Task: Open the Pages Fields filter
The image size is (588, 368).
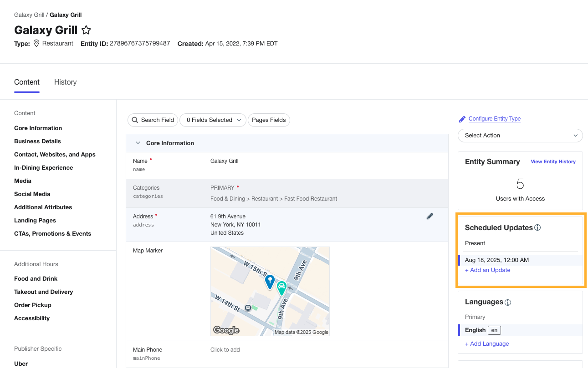Action: coord(269,120)
